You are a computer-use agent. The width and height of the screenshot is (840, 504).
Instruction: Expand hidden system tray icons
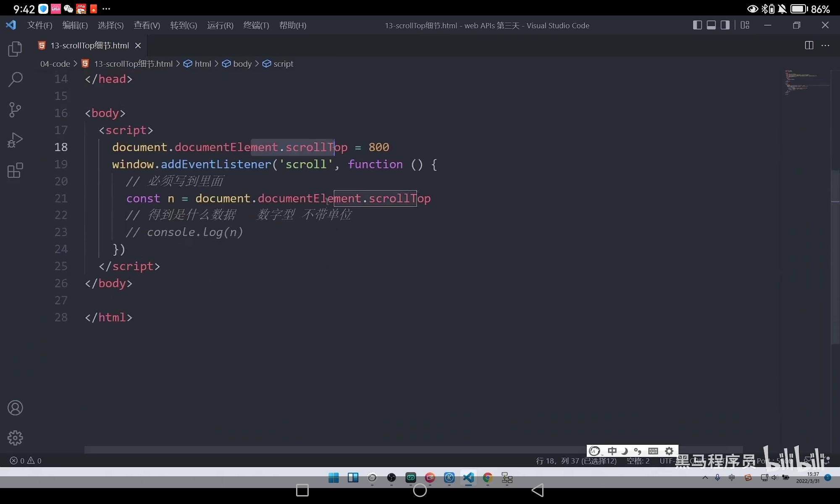(x=705, y=478)
